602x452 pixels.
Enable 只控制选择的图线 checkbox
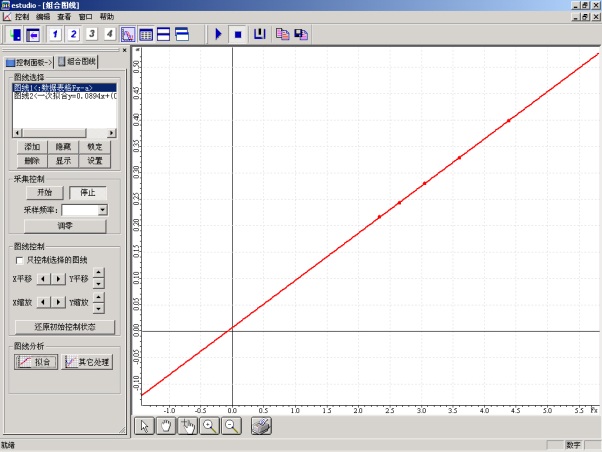(19, 259)
